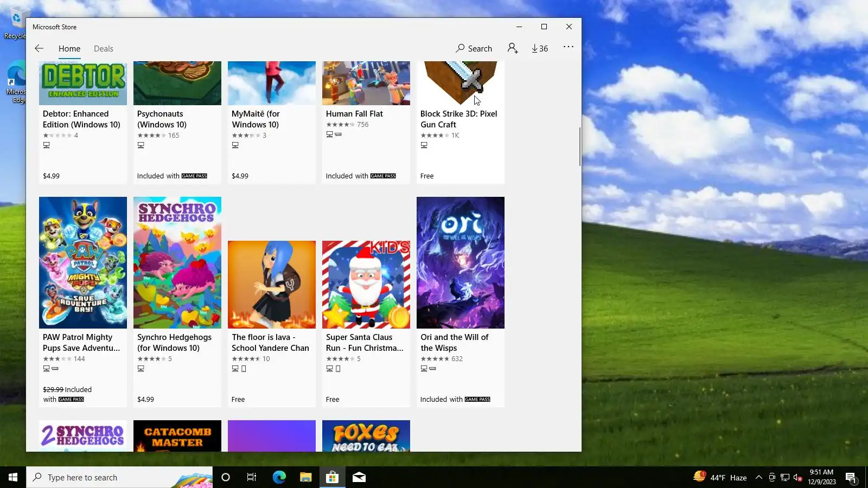The image size is (868, 488).
Task: Open the Super Santa Claus Run artwork
Action: pos(366,285)
